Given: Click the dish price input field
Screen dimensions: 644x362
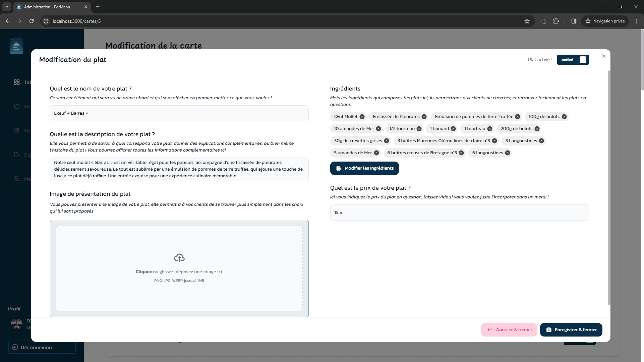Looking at the screenshot, I should coord(459,213).
